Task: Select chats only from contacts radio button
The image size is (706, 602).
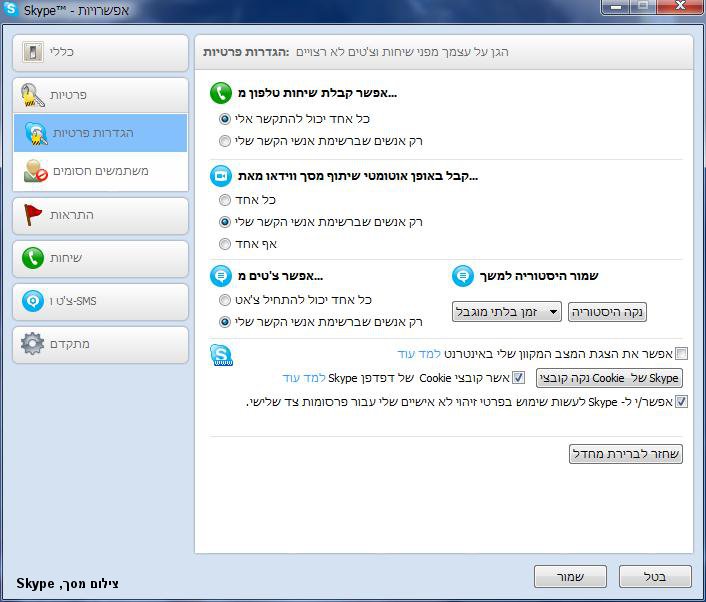Action: click(224, 322)
